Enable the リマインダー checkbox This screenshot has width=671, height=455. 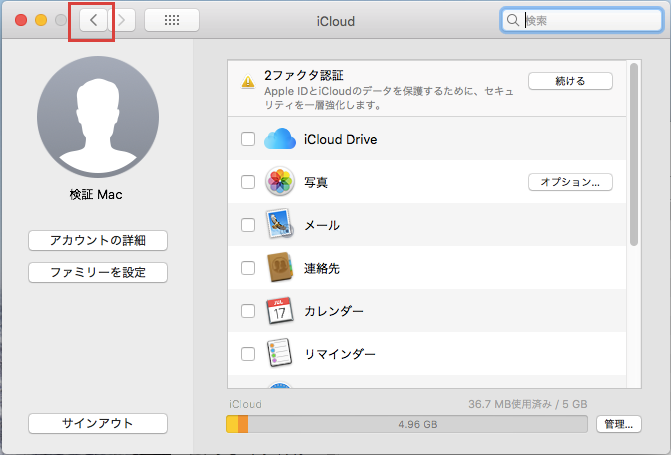tap(248, 354)
